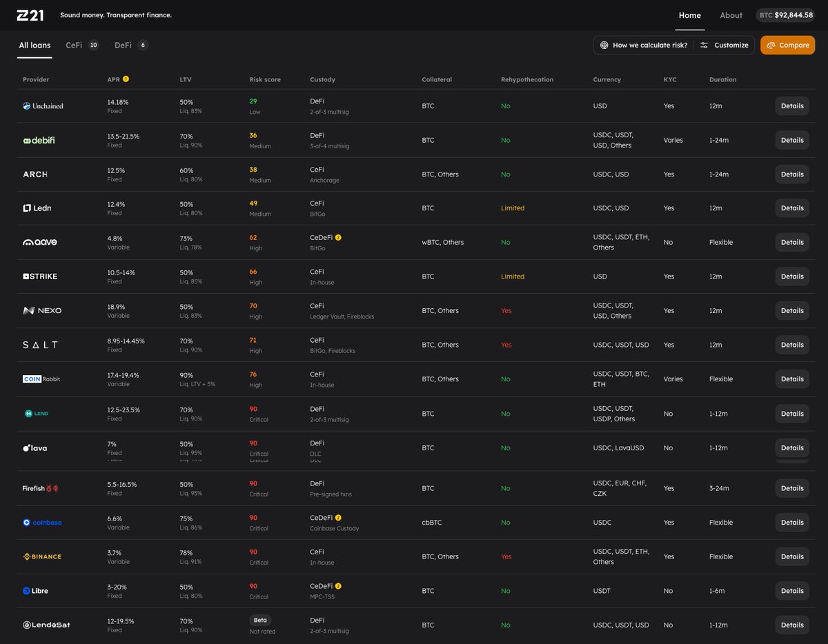Click the Rehypothecation column header
This screenshot has height=644, width=828.
click(x=527, y=79)
